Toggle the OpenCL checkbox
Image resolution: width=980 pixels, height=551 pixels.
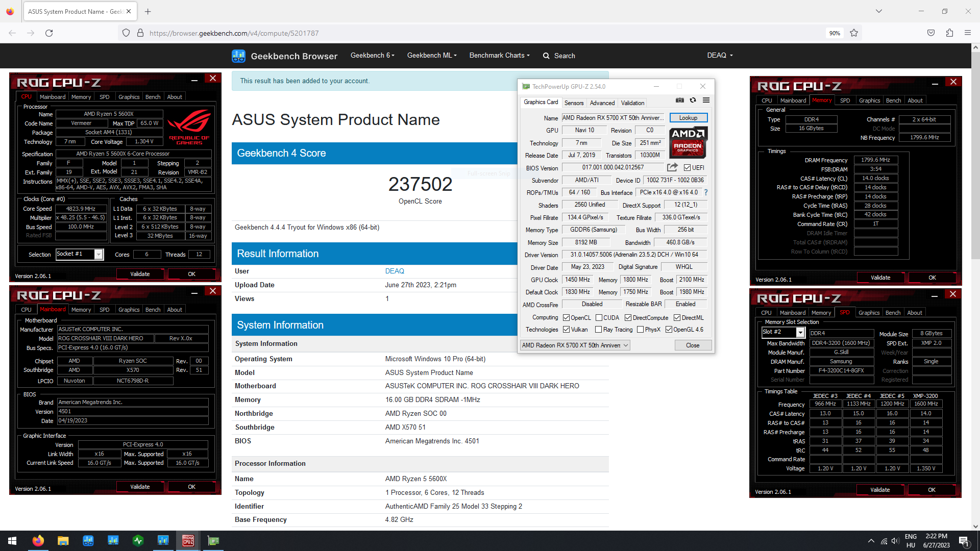(x=566, y=318)
